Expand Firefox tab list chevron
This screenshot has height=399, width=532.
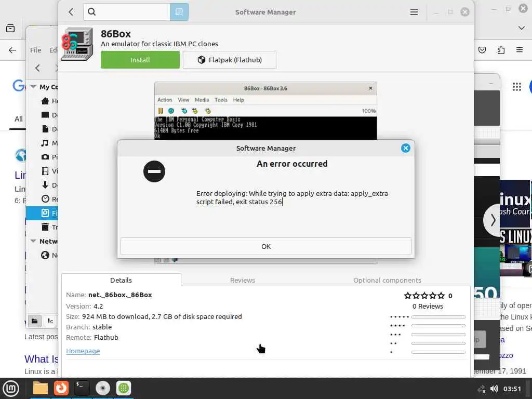point(522,28)
